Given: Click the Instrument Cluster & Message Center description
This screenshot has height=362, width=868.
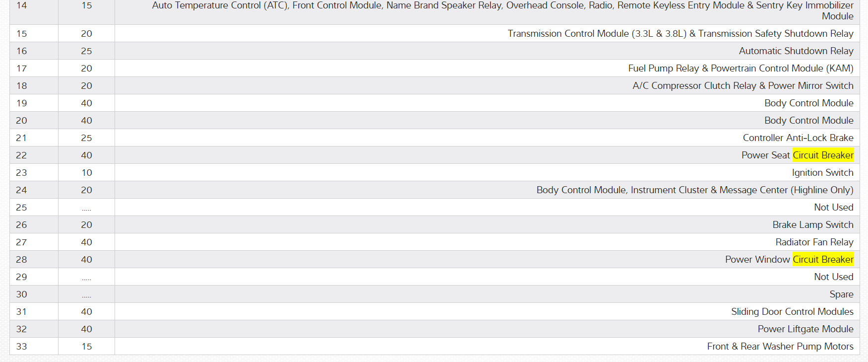Looking at the screenshot, I should (694, 190).
